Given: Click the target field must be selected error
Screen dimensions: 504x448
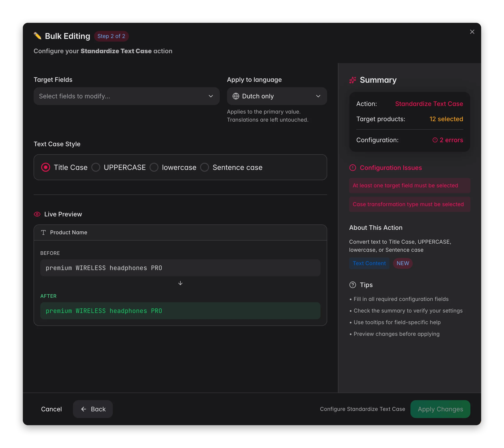Looking at the screenshot, I should coord(410,186).
